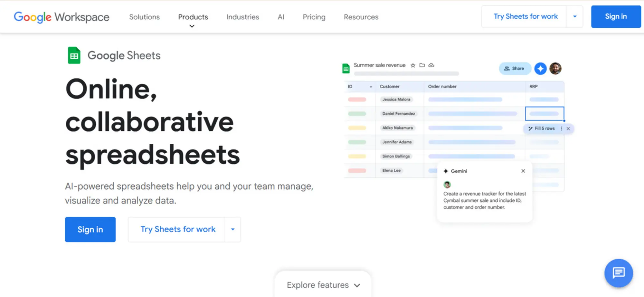Expand the Explore features section
Viewport: 644px width, 297px height.
323,285
